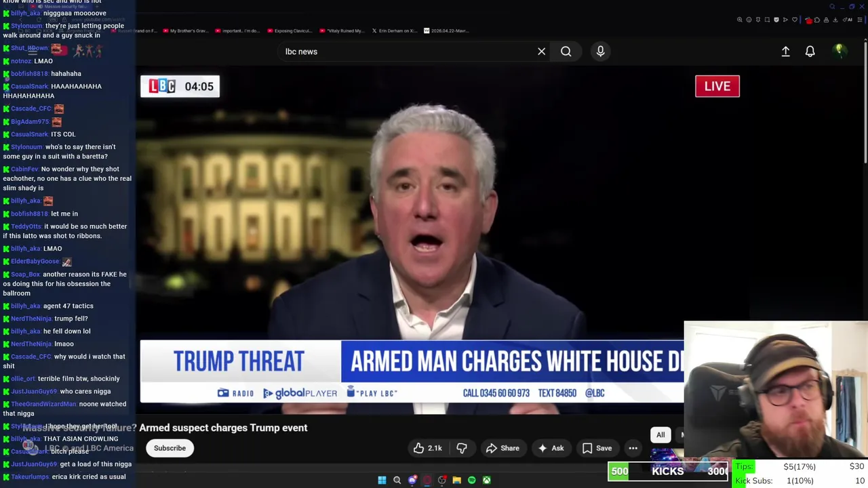Click the red LIVE badge on video
This screenshot has width=868, height=488.
717,86
